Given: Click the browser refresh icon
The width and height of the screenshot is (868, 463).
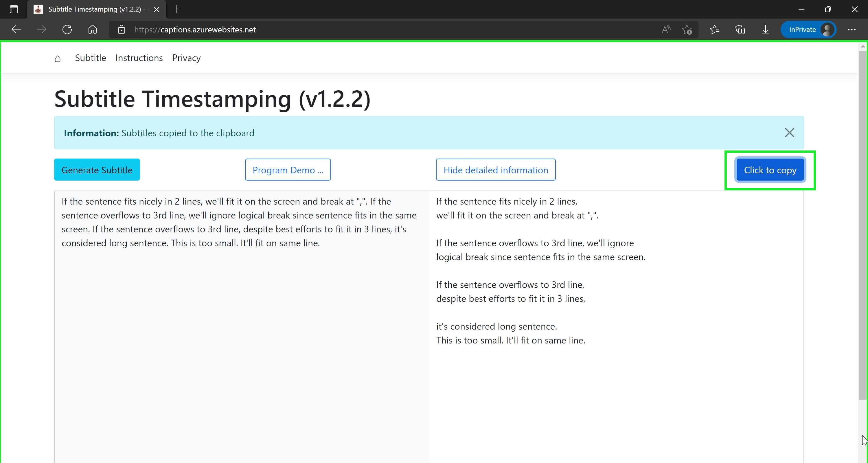Looking at the screenshot, I should click(x=67, y=30).
